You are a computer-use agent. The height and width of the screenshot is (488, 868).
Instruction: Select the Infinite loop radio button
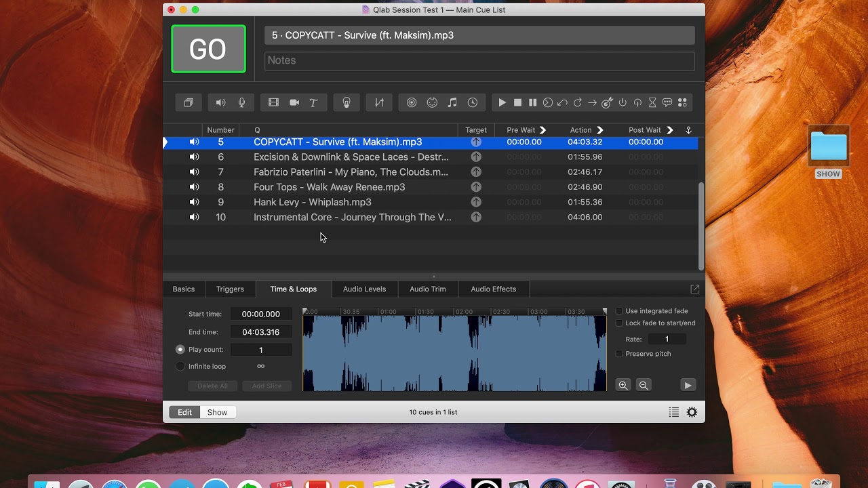(x=180, y=366)
